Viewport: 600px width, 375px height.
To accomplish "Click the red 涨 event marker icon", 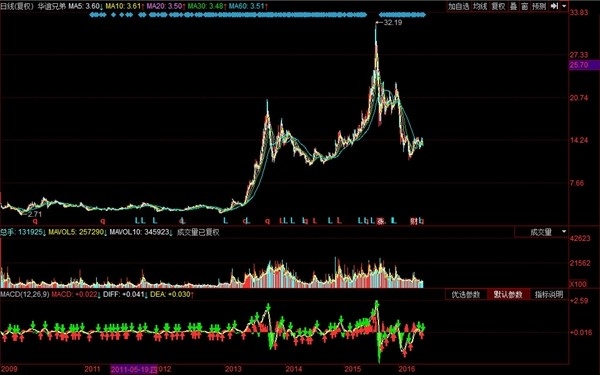I will coord(381,221).
